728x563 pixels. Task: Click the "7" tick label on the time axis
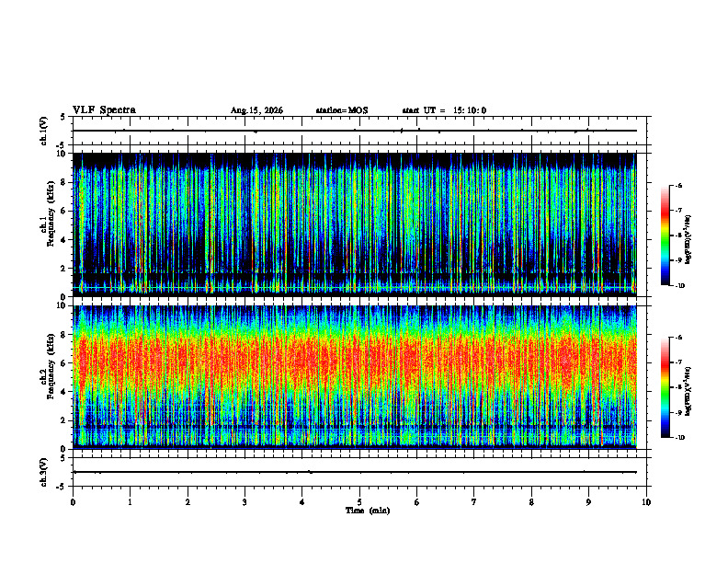click(x=474, y=502)
